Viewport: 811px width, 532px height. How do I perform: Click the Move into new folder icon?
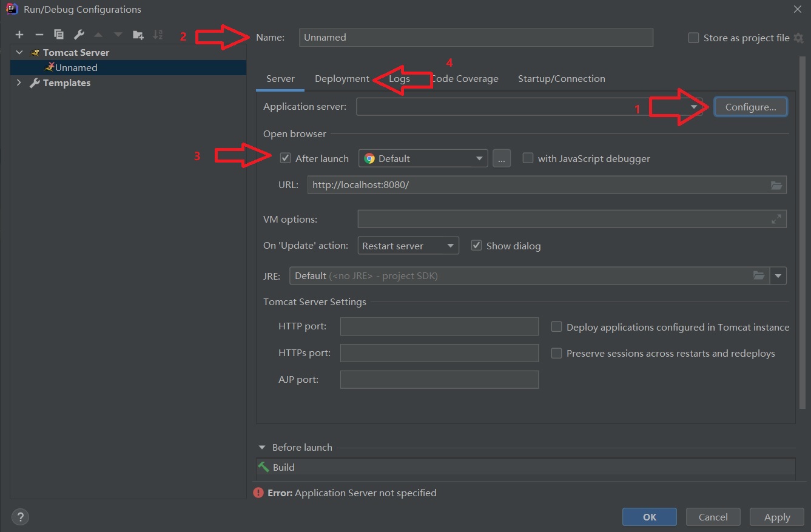(138, 35)
